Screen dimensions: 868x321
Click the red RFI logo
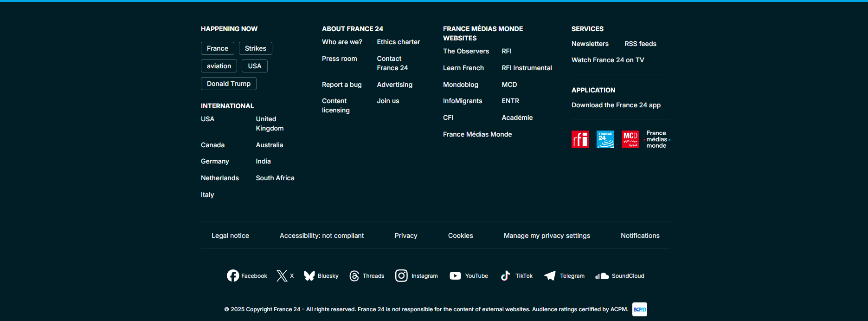580,139
